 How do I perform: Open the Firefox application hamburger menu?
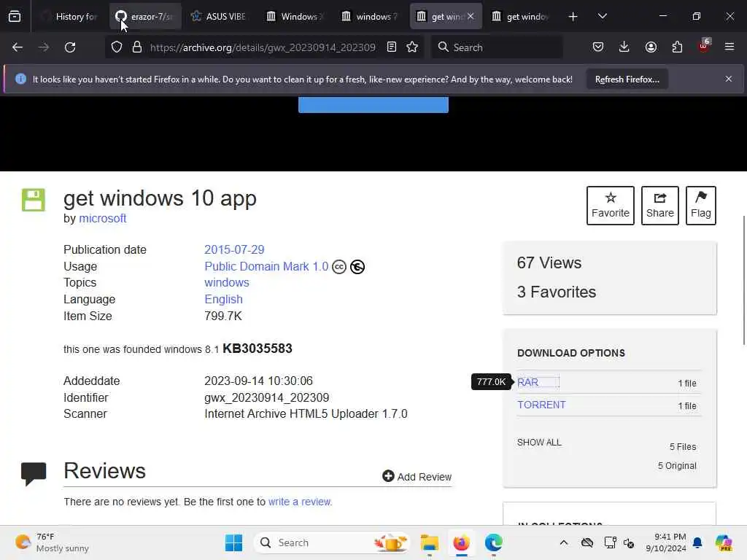[729, 47]
